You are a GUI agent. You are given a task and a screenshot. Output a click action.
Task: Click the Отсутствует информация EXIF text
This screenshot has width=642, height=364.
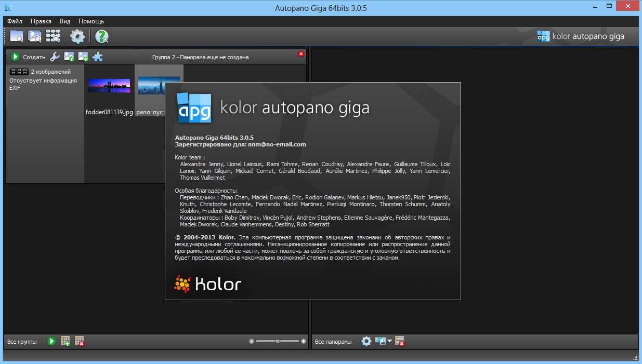click(43, 84)
